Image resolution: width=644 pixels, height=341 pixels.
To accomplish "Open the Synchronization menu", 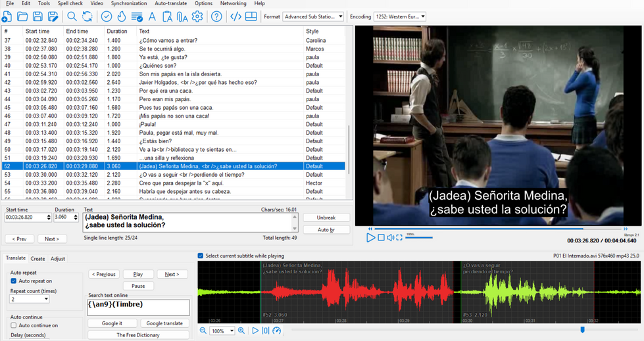I will [x=128, y=3].
